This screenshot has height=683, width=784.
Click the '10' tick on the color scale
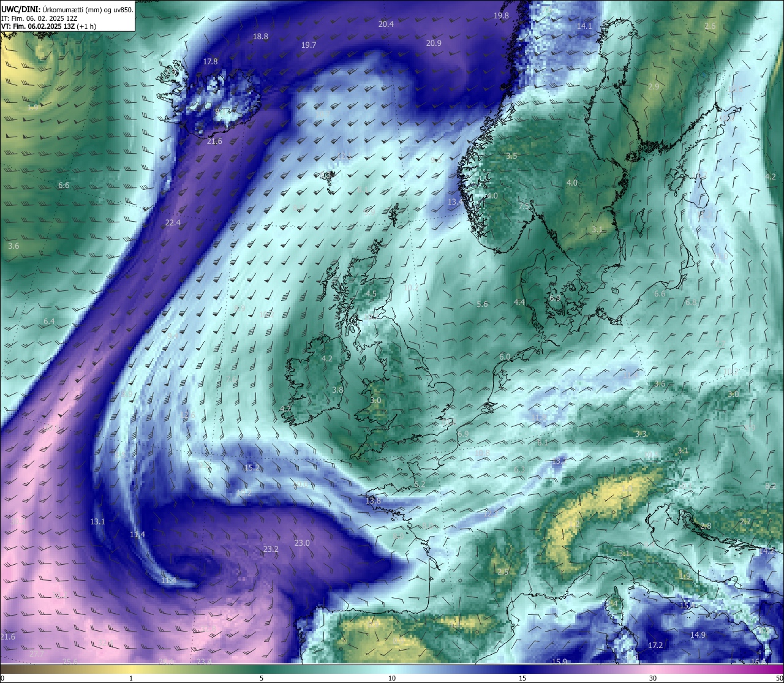click(392, 678)
